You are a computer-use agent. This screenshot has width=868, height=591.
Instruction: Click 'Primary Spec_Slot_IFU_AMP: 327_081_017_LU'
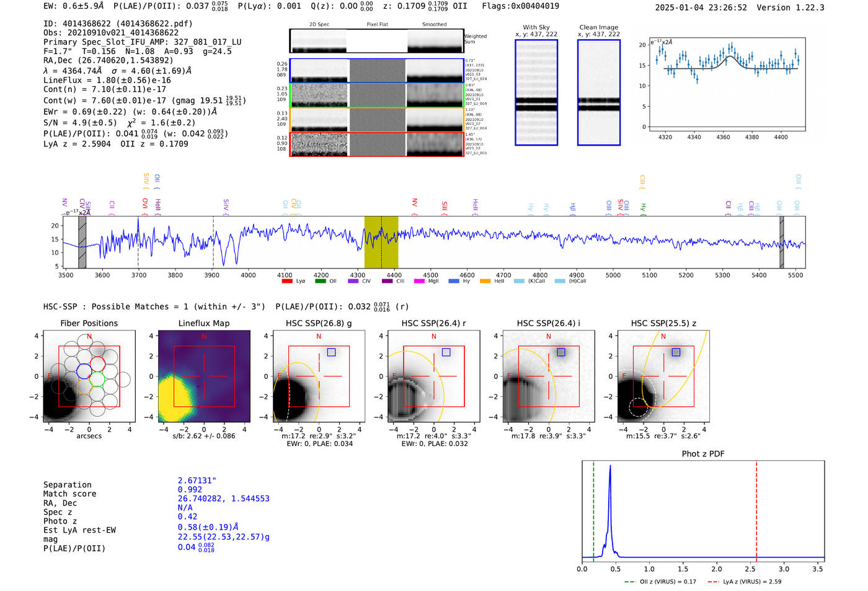[143, 42]
